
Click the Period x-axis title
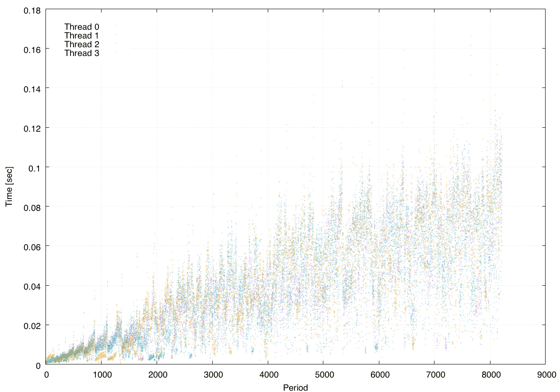click(296, 387)
